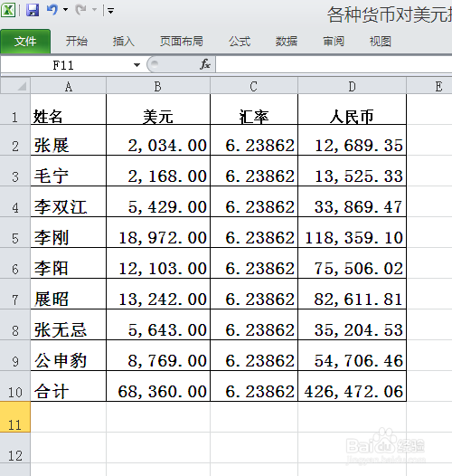Click the Excel application icon
Screen dimensions: 452x476
8,10
